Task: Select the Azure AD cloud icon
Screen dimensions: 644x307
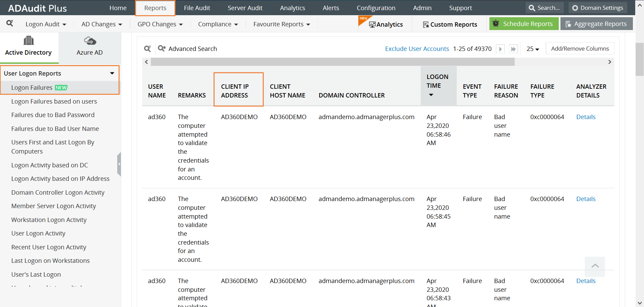Action: click(90, 41)
